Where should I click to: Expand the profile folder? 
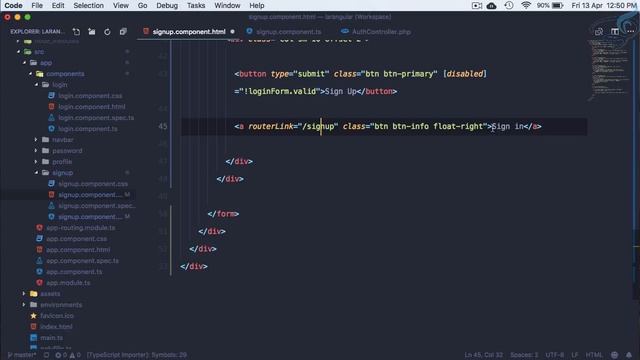pos(36,162)
